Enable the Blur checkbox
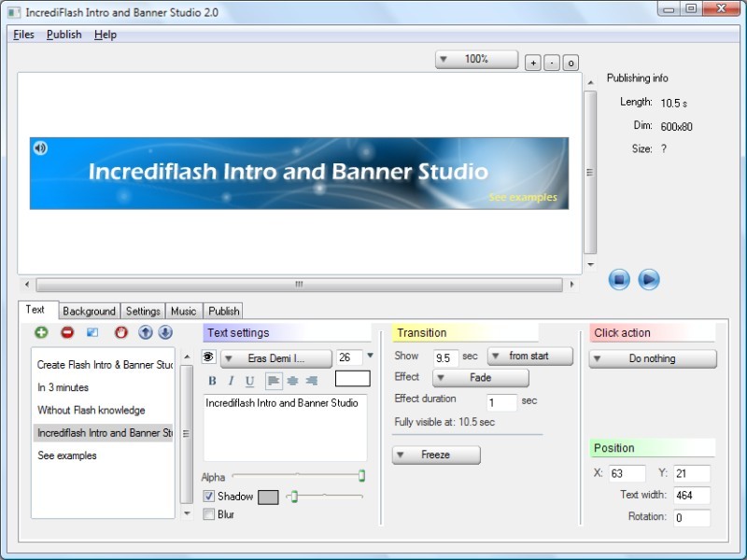The height and width of the screenshot is (560, 747). [208, 514]
